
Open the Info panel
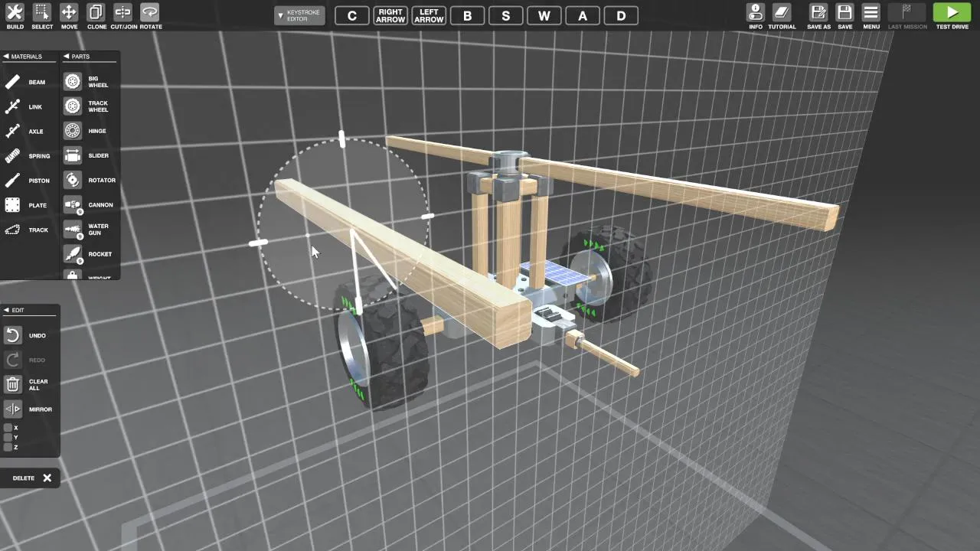pos(756,16)
